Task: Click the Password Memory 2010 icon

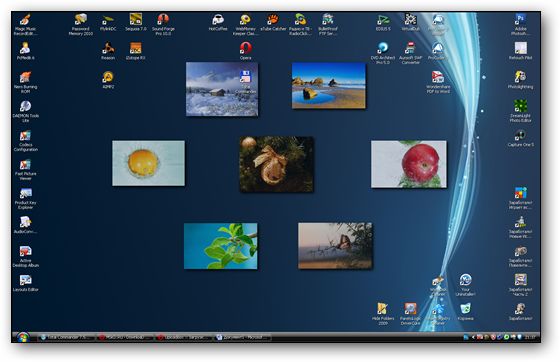Action: pos(81,24)
